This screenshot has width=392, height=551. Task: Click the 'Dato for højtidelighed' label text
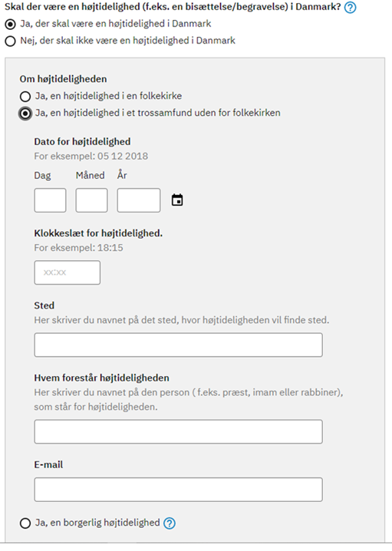(82, 142)
